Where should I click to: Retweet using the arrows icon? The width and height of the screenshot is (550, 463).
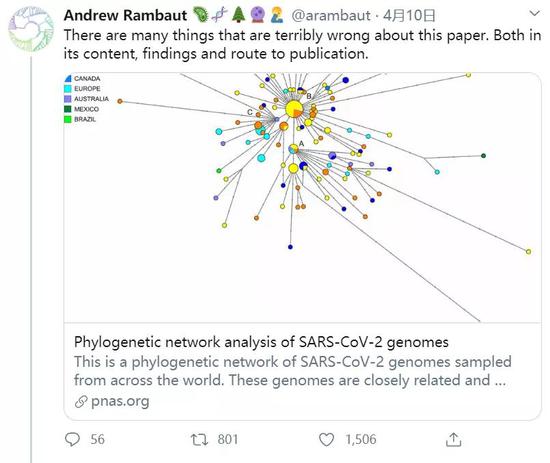point(199,439)
